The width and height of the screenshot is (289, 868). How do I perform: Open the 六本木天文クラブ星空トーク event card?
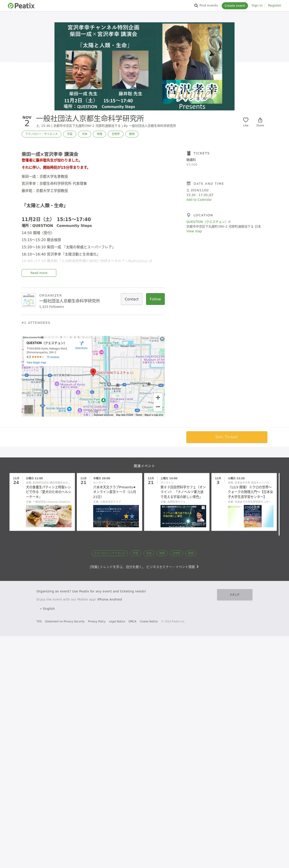[109, 502]
